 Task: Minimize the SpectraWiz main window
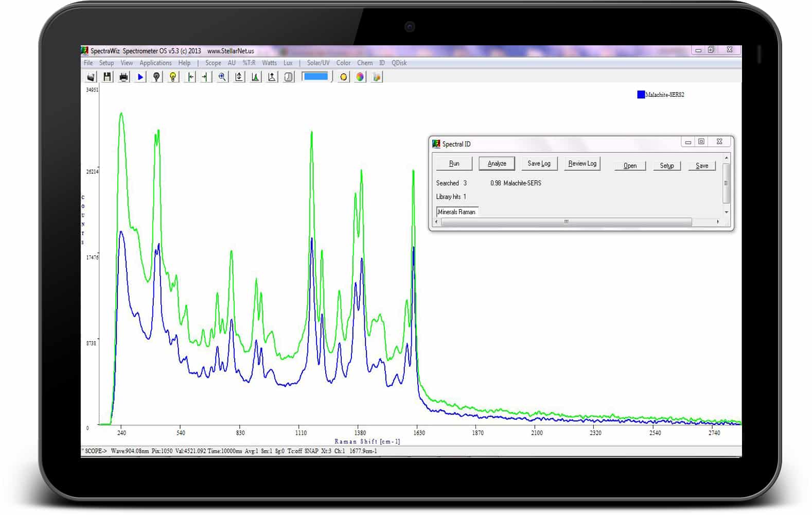pos(698,50)
